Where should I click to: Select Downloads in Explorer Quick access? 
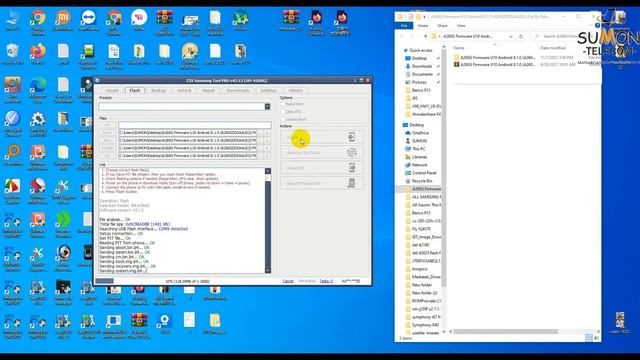[422, 66]
